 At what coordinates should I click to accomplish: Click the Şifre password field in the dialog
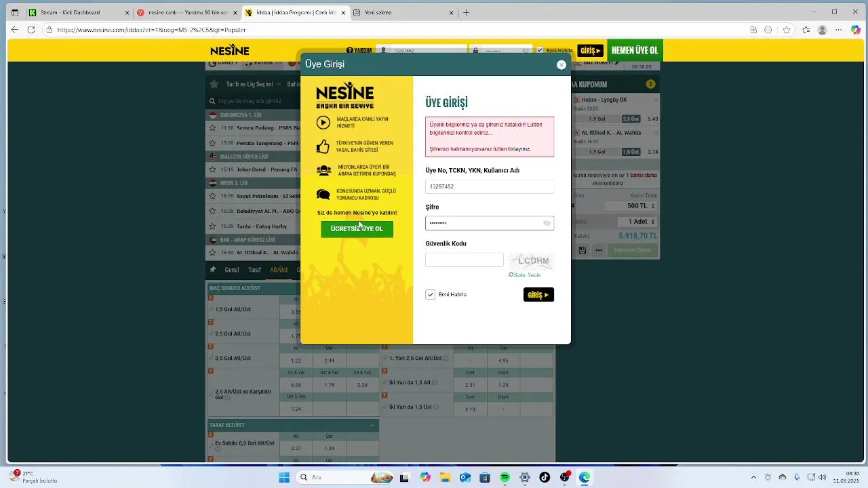pyautogui.click(x=490, y=223)
